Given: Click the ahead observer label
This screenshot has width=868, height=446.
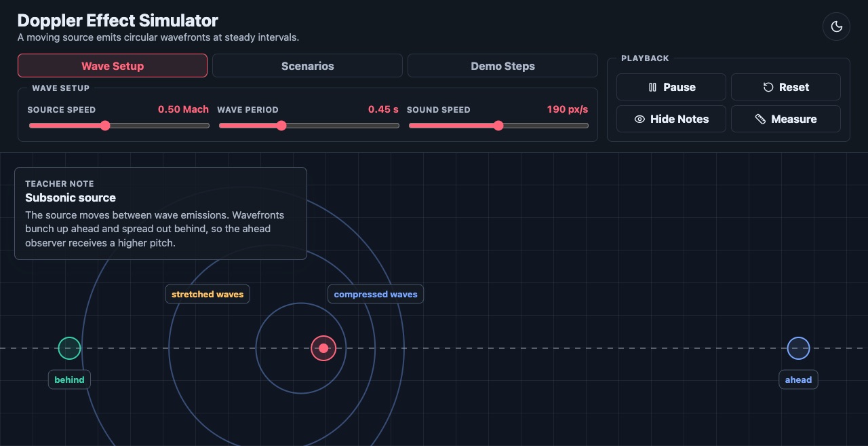Looking at the screenshot, I should 798,379.
